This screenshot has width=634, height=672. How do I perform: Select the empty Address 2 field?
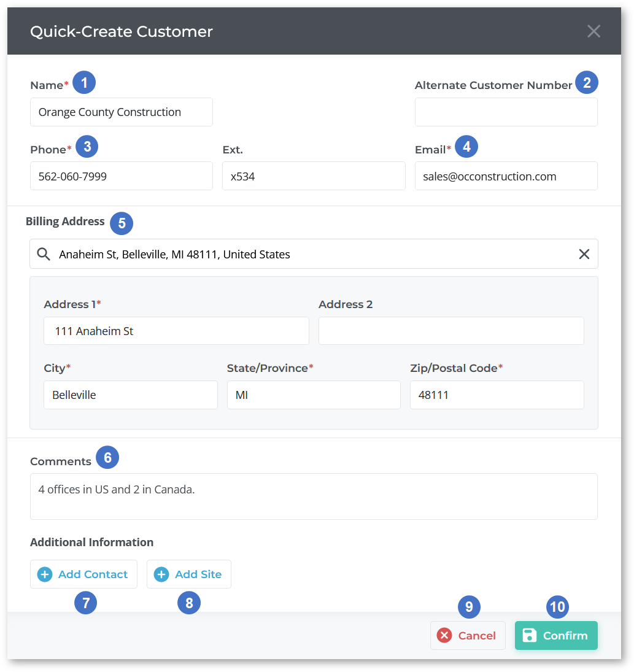pos(451,331)
